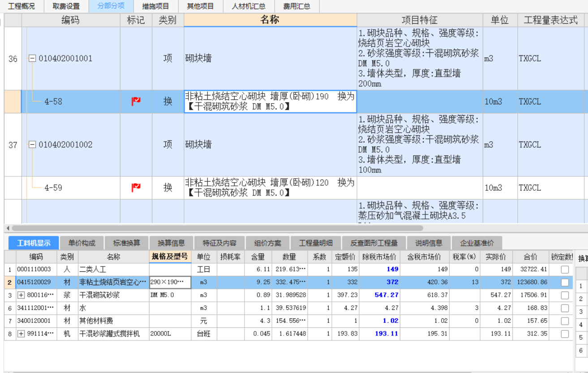Click total 123680.86 in 合价 column
The image size is (588, 373).
point(532,282)
